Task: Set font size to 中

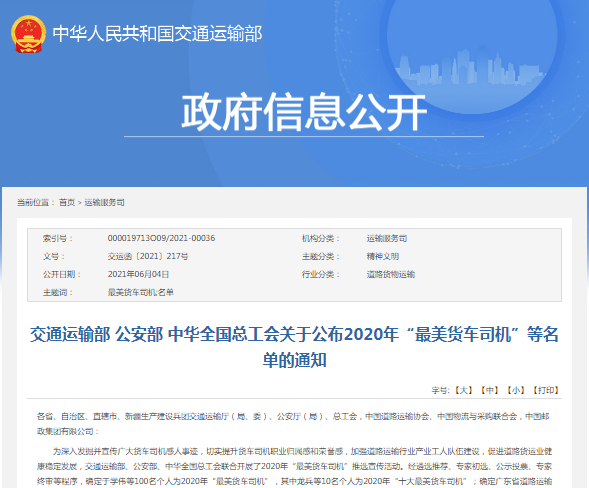Action: [x=490, y=390]
